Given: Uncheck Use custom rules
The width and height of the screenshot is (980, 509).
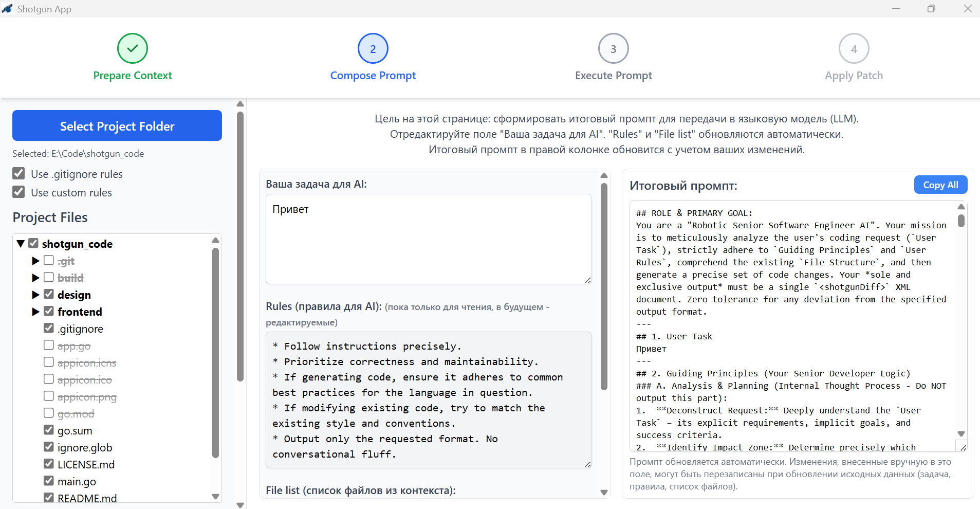Looking at the screenshot, I should [19, 192].
